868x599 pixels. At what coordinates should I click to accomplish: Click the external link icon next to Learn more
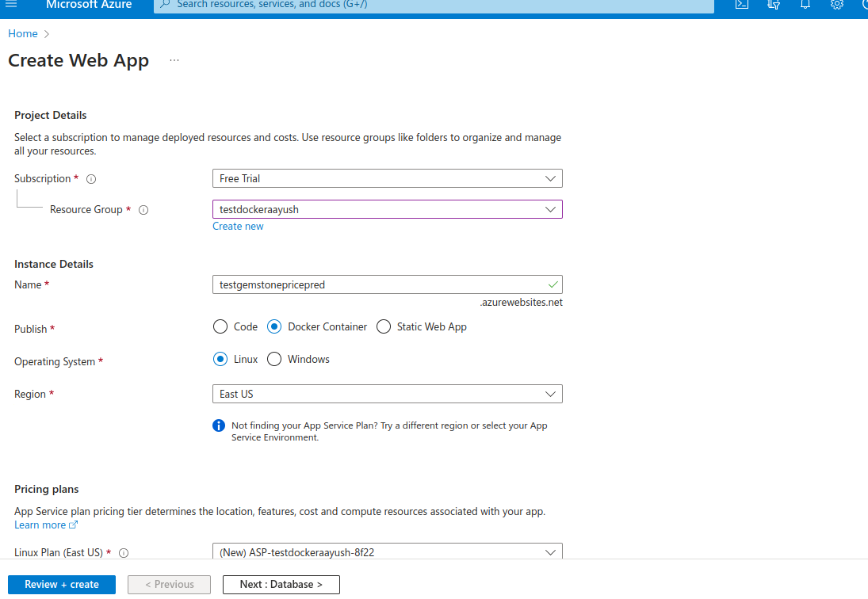[73, 525]
